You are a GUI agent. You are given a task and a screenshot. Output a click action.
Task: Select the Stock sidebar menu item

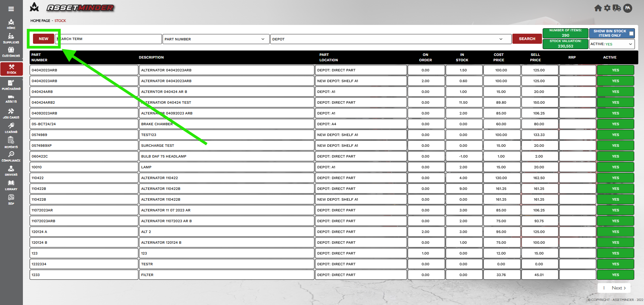pos(11,69)
